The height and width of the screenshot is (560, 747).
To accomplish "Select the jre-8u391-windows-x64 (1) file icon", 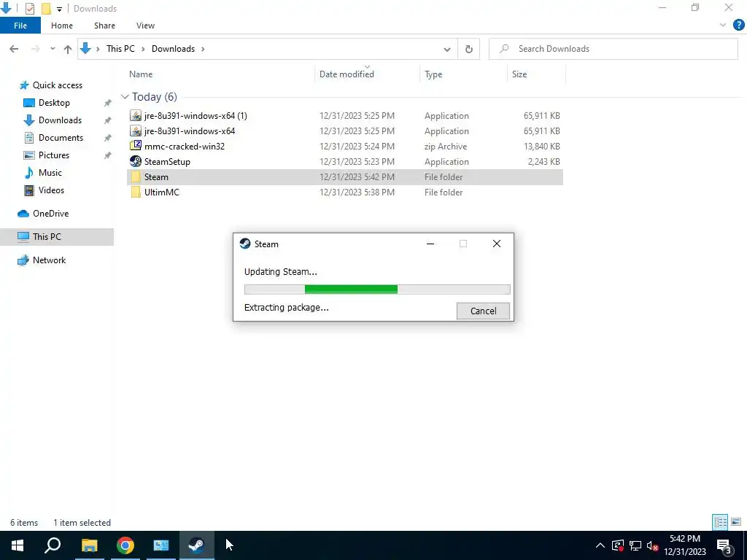I will pyautogui.click(x=136, y=116).
